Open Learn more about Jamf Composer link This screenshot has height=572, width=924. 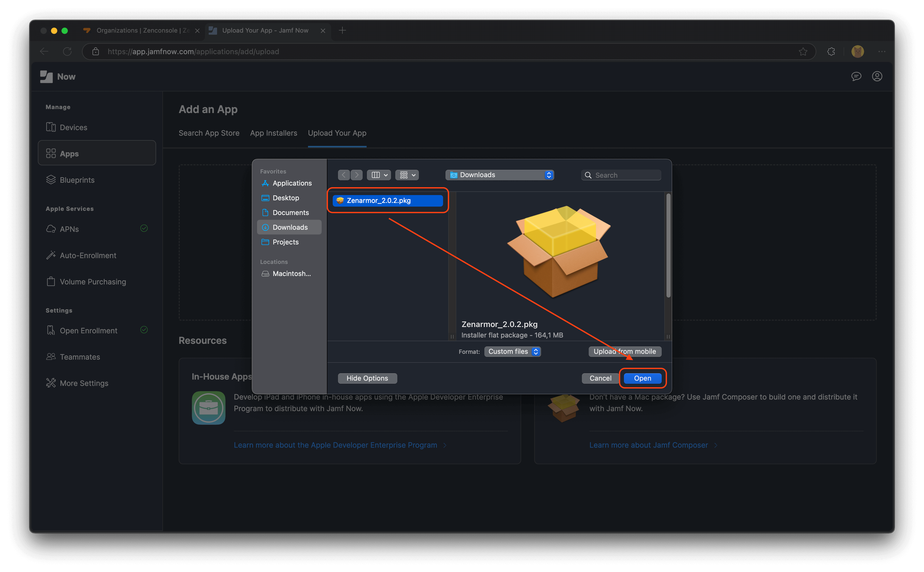point(648,445)
